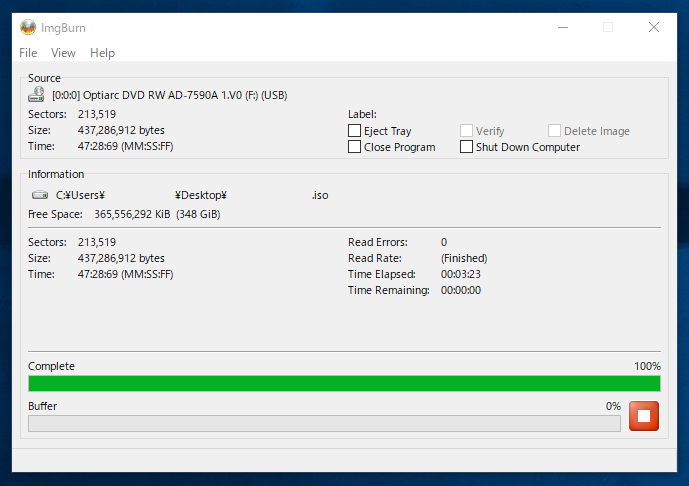Click Source Size 437,286,912 bytes
This screenshot has height=486, width=689.
click(121, 130)
